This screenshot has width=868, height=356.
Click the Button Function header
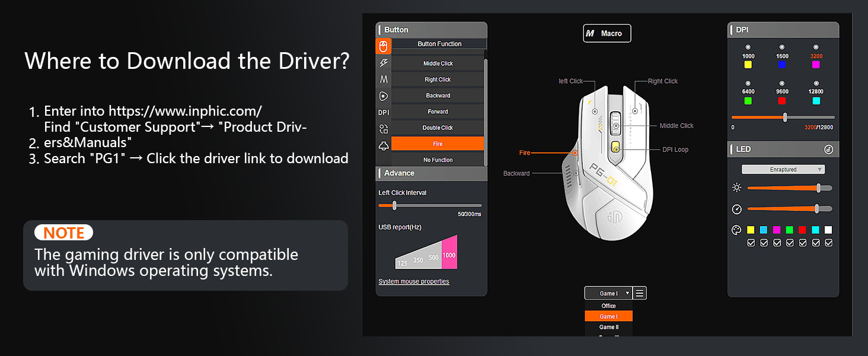pyautogui.click(x=439, y=44)
